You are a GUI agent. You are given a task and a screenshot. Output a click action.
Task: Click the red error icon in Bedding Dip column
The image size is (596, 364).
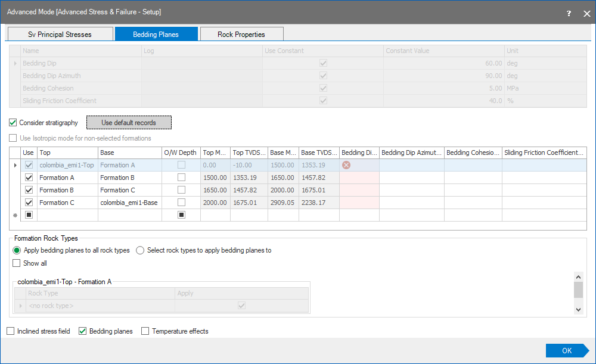[x=346, y=165]
